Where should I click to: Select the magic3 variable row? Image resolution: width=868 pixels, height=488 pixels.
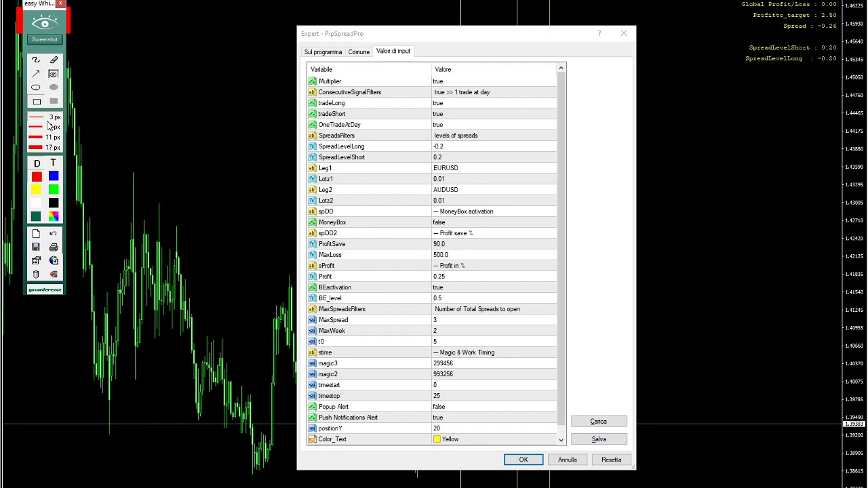tap(431, 363)
